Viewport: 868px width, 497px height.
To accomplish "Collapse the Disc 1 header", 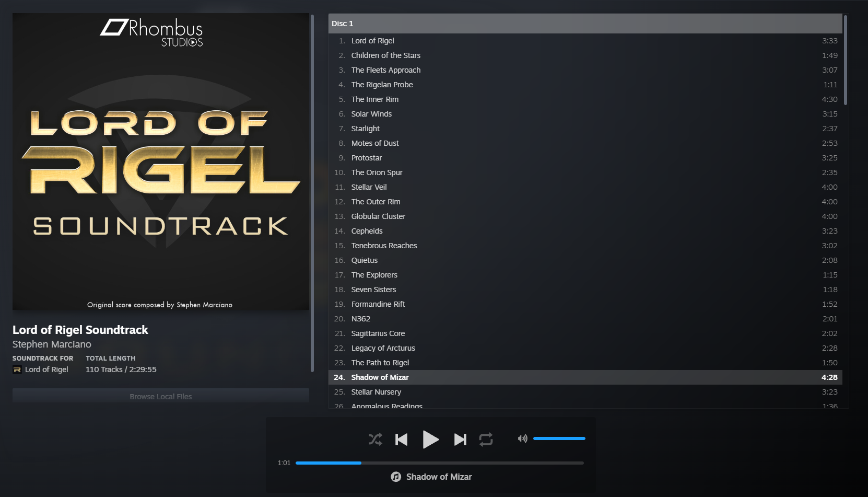I will (x=585, y=24).
